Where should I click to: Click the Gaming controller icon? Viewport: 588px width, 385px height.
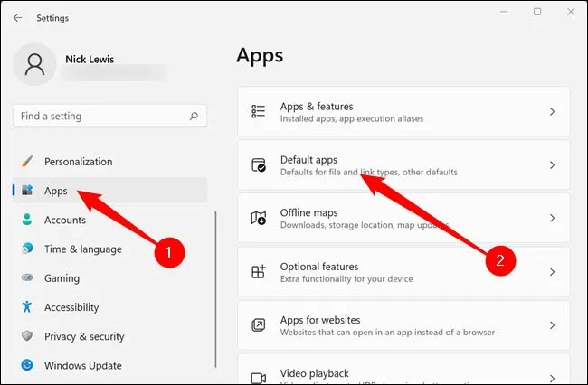(26, 278)
